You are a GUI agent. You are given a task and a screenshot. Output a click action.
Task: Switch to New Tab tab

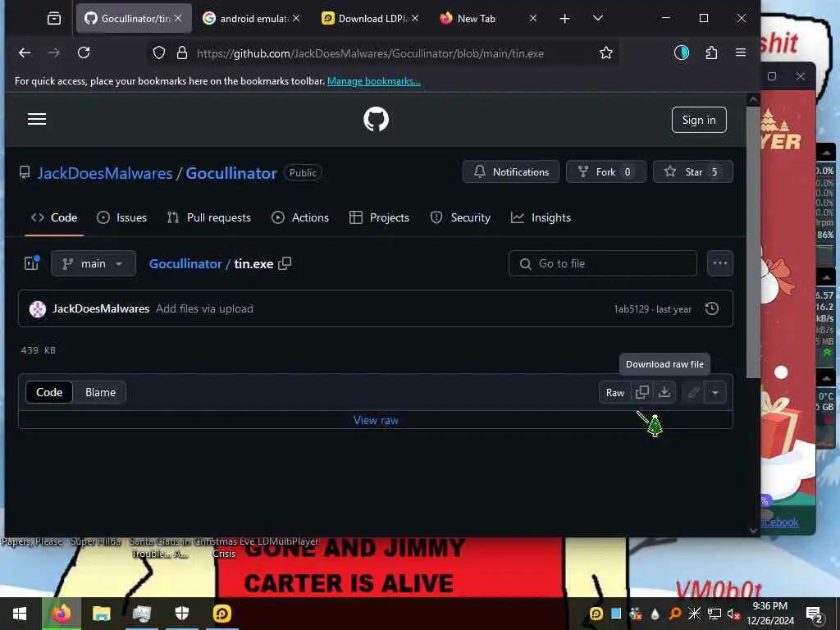coord(477,19)
